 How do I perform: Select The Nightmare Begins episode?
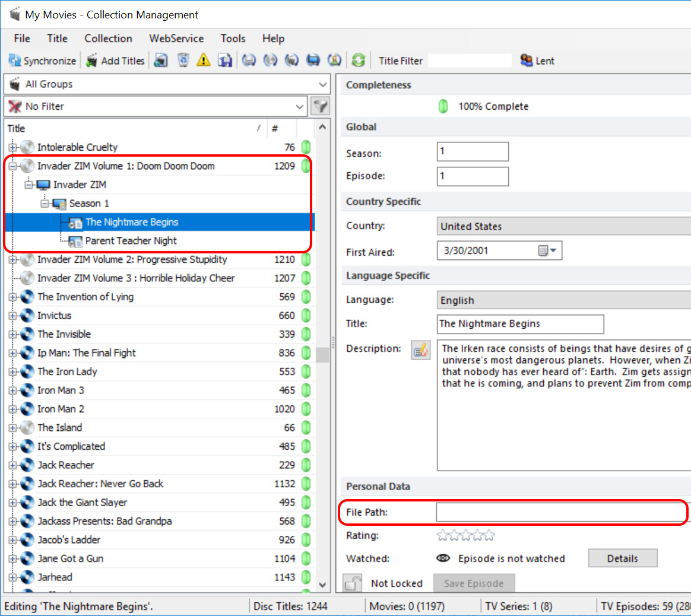(x=132, y=222)
